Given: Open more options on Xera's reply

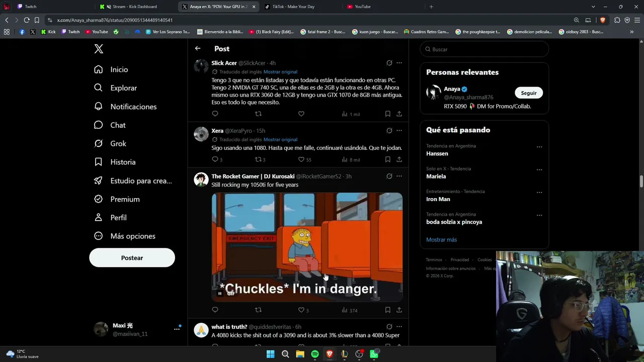Looking at the screenshot, I should 399,131.
